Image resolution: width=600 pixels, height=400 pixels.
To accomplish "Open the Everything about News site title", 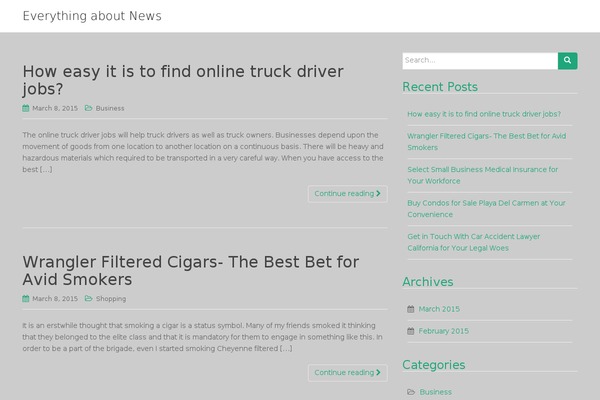I will click(92, 16).
